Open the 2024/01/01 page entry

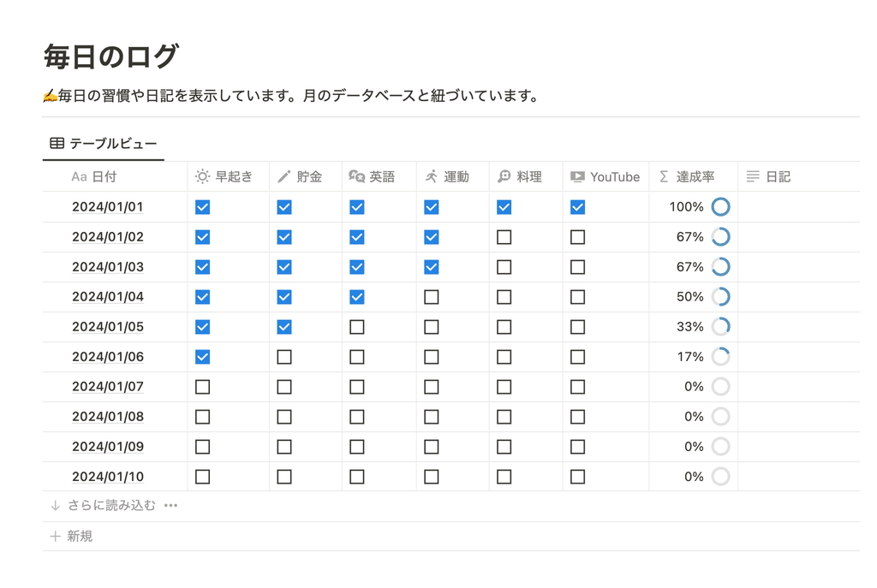(x=108, y=207)
